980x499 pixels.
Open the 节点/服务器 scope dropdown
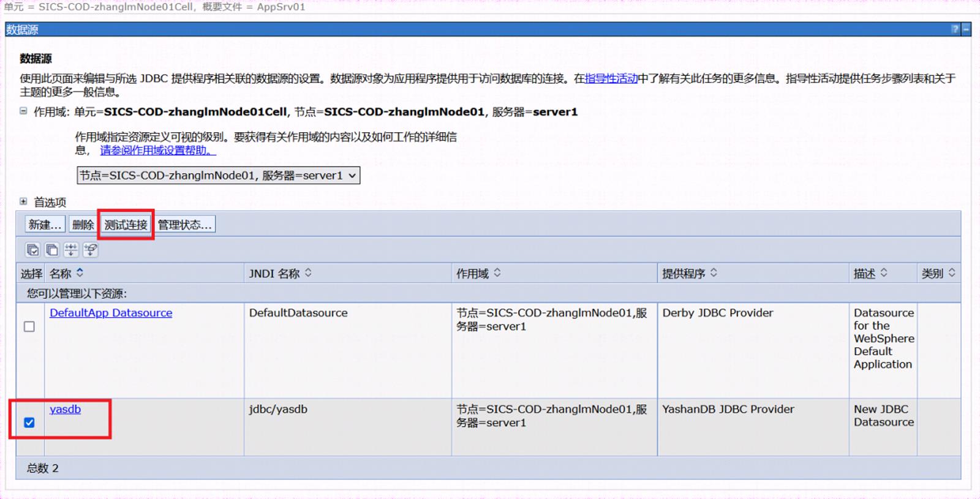tap(219, 176)
